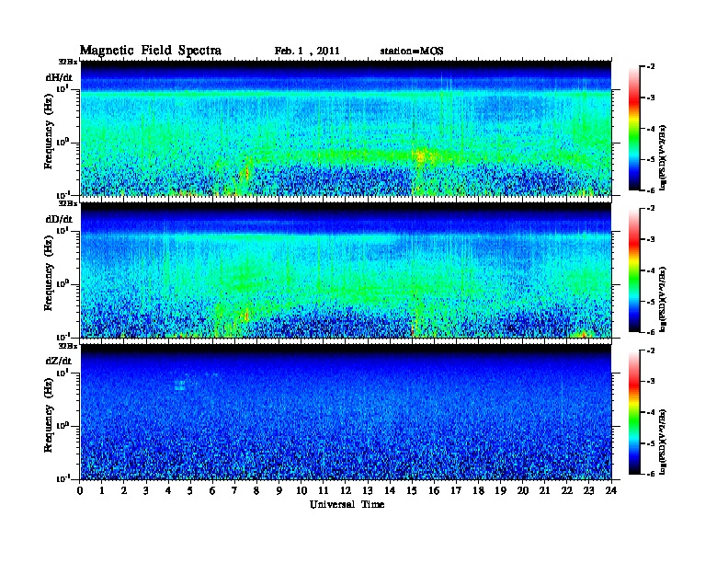Select the "Feb. 1 , 2011" date label
The width and height of the screenshot is (728, 563).
tap(307, 52)
